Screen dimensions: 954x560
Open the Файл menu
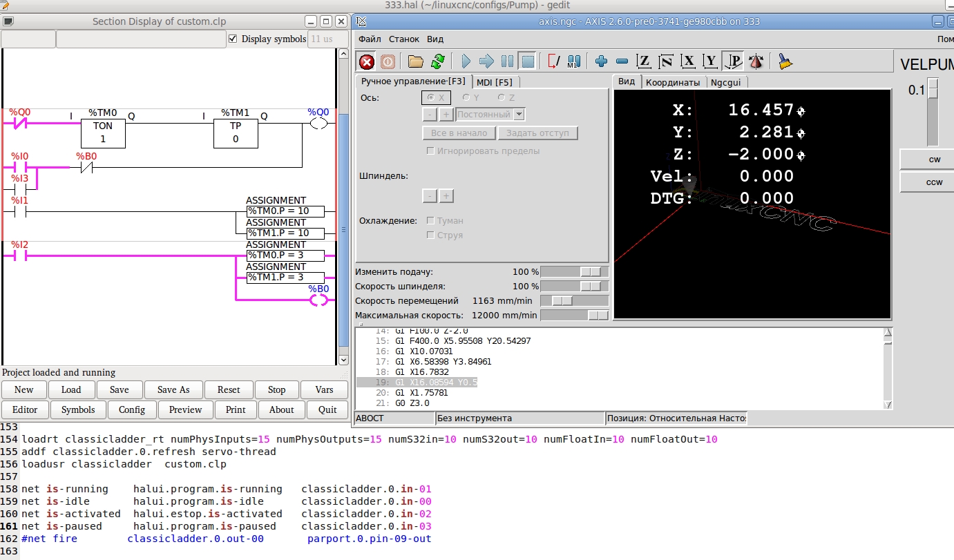[x=370, y=39]
